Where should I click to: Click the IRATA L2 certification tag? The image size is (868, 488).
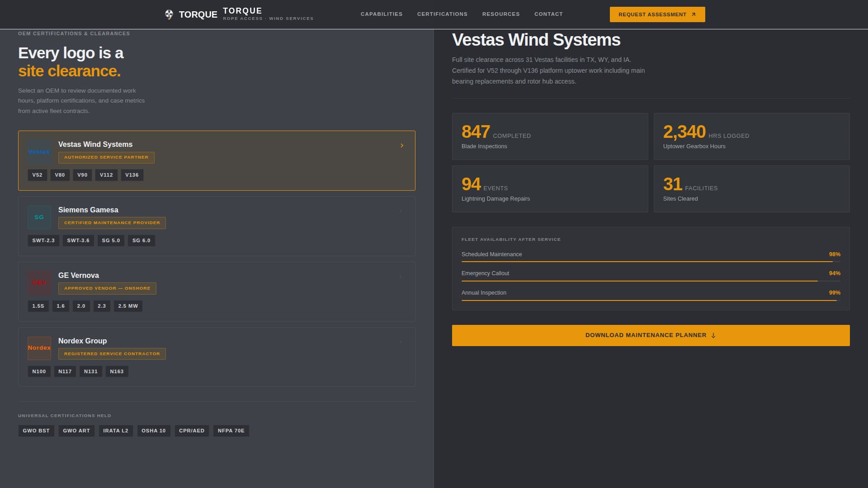click(116, 431)
